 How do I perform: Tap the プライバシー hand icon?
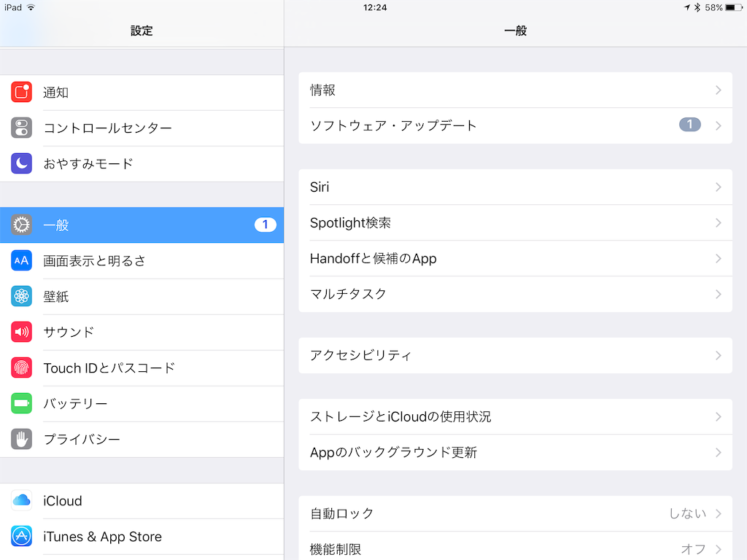point(21,439)
